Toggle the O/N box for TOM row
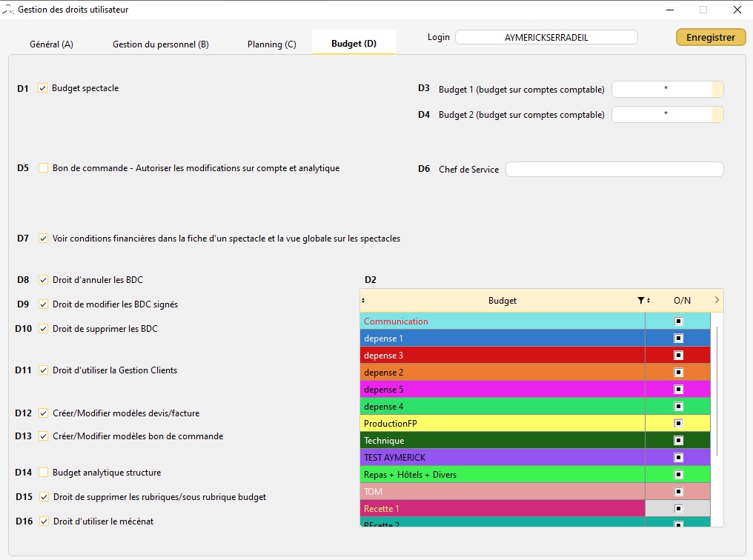Screen dimensions: 753x560 (678, 492)
